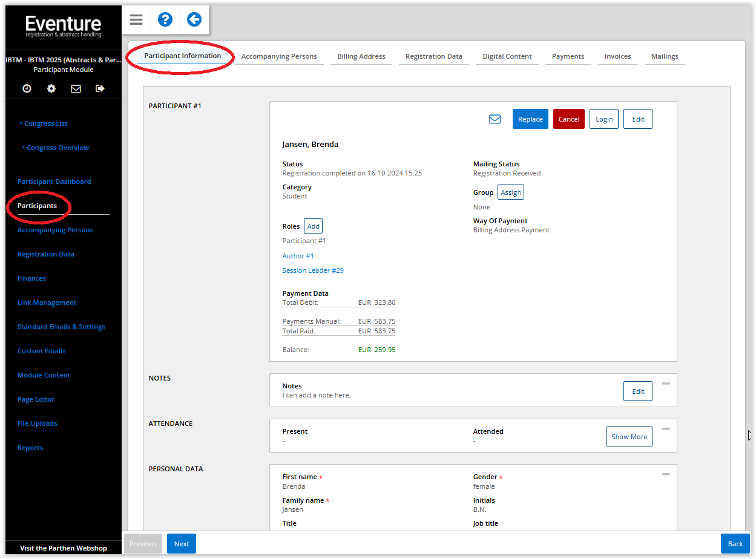Click the Eventure logo
Viewport: 756px width, 559px height.
point(64,26)
